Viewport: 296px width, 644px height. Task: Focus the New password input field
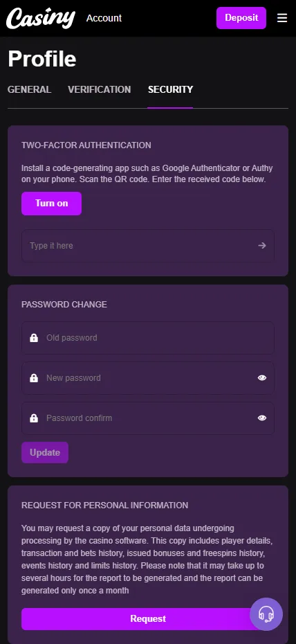coord(148,378)
